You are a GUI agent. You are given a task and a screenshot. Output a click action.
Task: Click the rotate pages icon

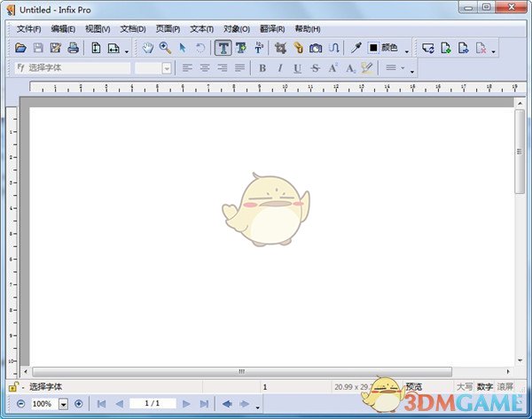(428, 48)
